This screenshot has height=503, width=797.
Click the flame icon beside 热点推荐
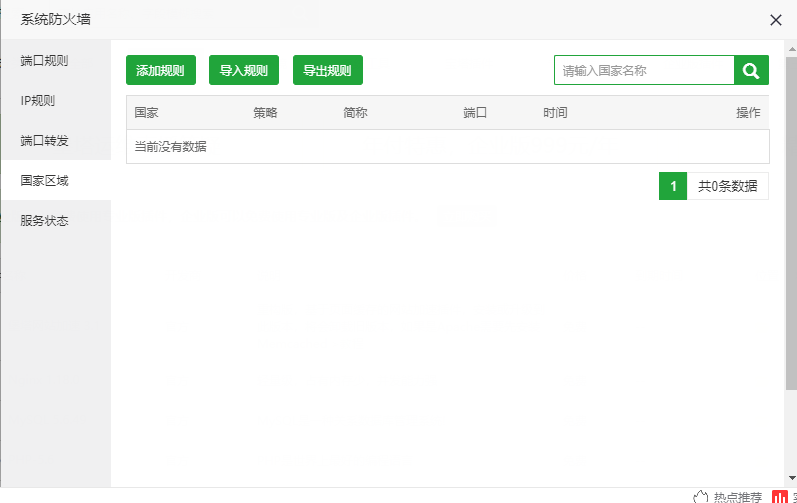[x=700, y=497]
